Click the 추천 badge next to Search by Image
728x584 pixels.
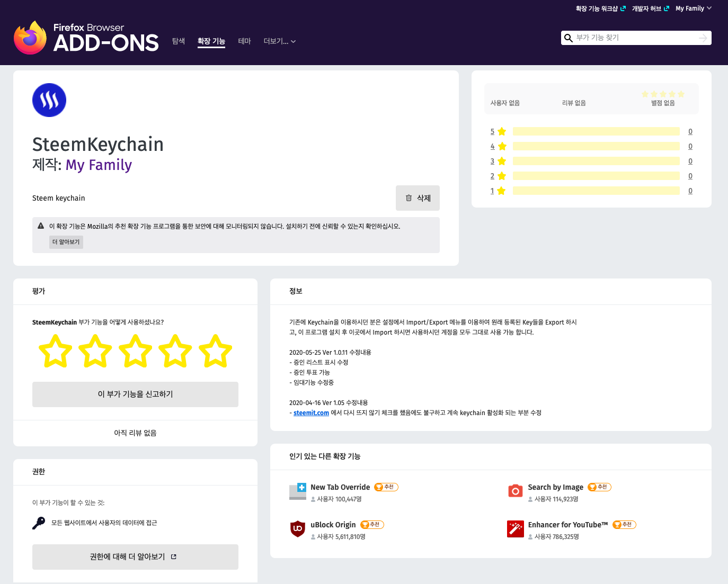pos(600,487)
